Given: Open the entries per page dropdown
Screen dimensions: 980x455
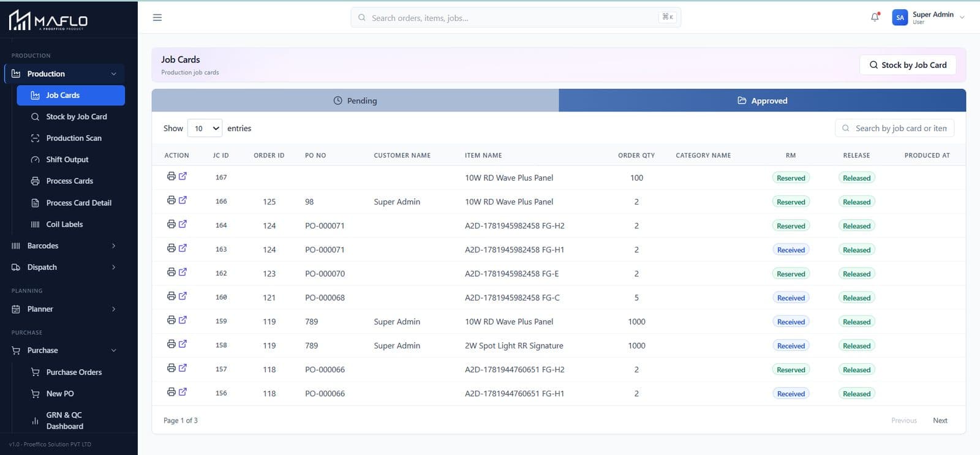Looking at the screenshot, I should [205, 129].
